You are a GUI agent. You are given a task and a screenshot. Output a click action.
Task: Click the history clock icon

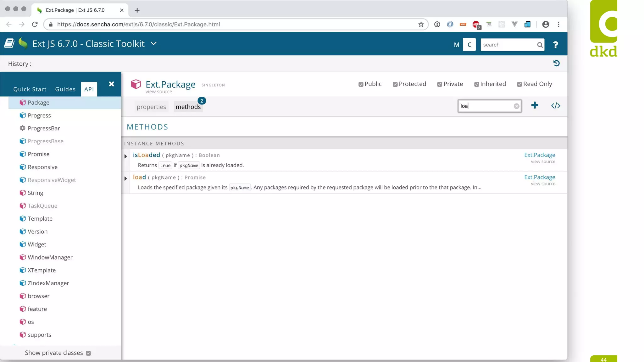click(x=556, y=63)
